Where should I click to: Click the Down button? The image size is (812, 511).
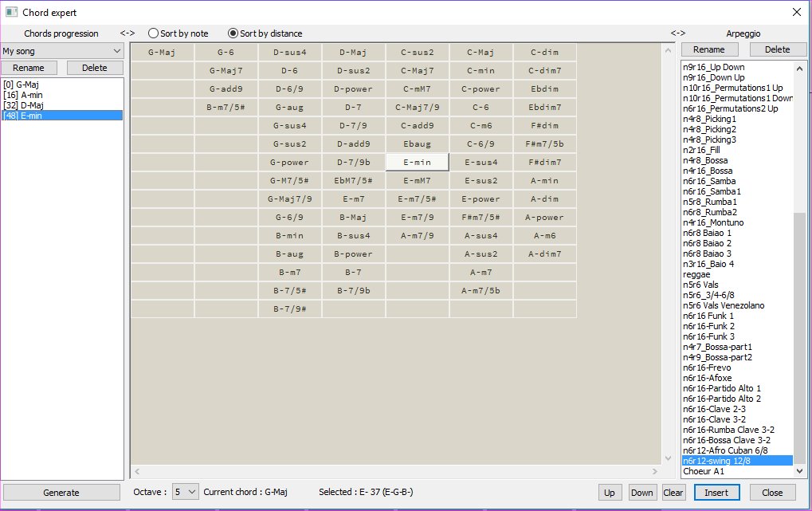coord(641,493)
